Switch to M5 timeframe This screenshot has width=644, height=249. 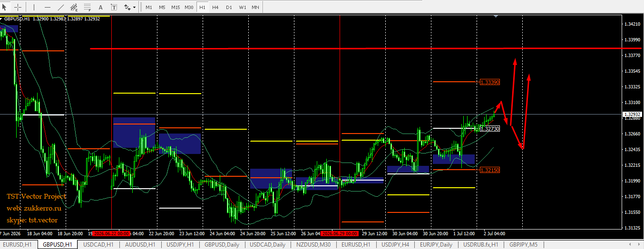point(162,7)
